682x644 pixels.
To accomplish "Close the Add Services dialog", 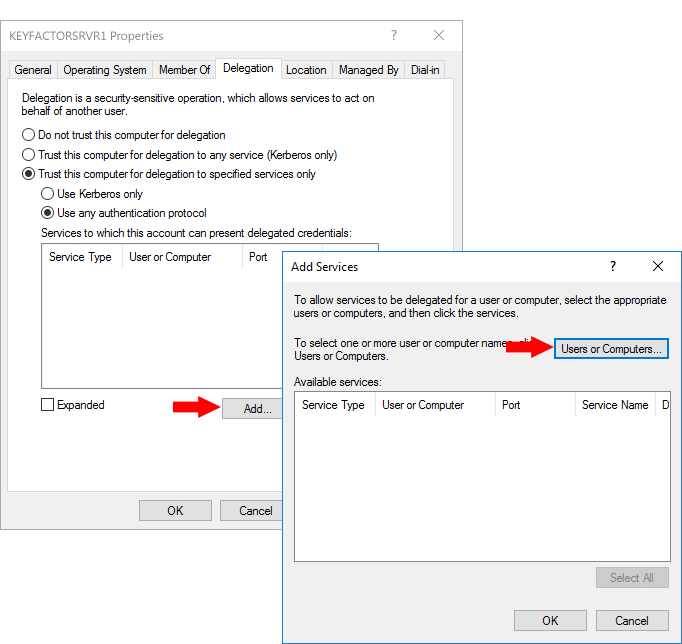I will [657, 267].
